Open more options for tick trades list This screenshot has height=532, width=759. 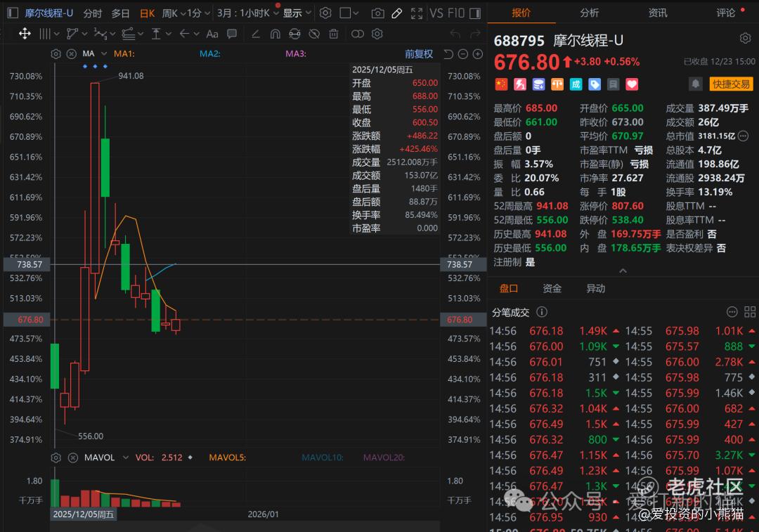coord(732,312)
